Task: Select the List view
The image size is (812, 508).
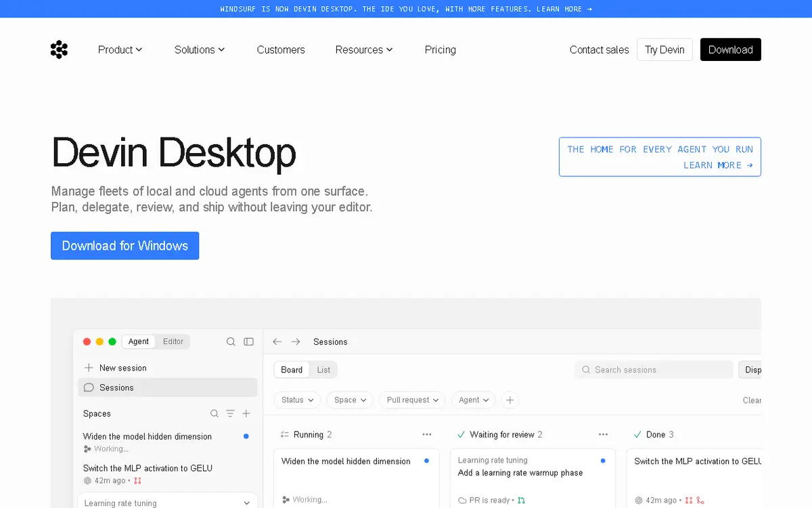Action: (x=324, y=370)
